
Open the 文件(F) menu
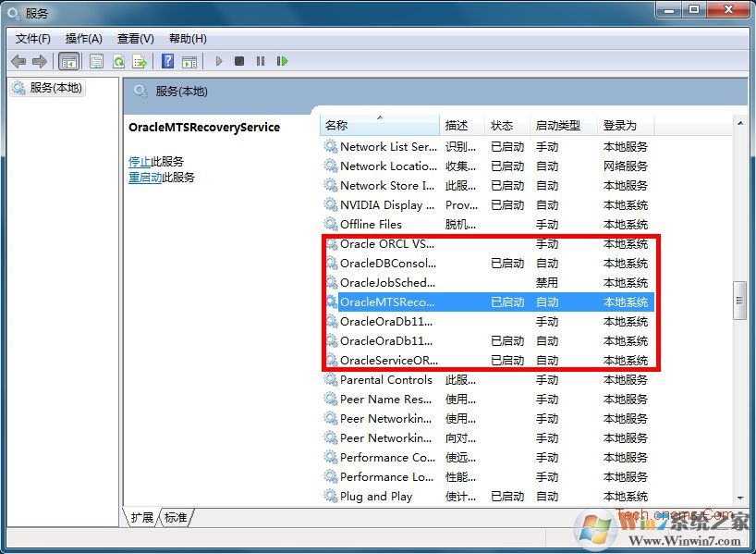(x=33, y=38)
